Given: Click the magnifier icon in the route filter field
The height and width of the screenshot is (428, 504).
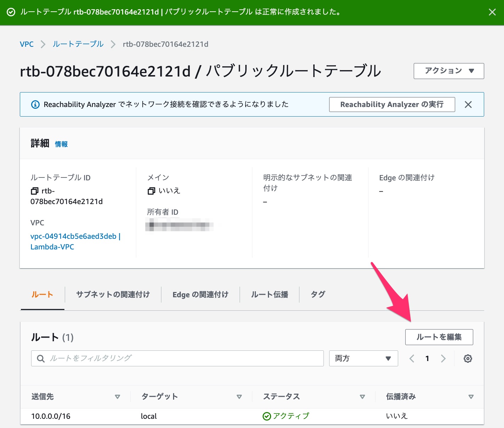Looking at the screenshot, I should [41, 358].
